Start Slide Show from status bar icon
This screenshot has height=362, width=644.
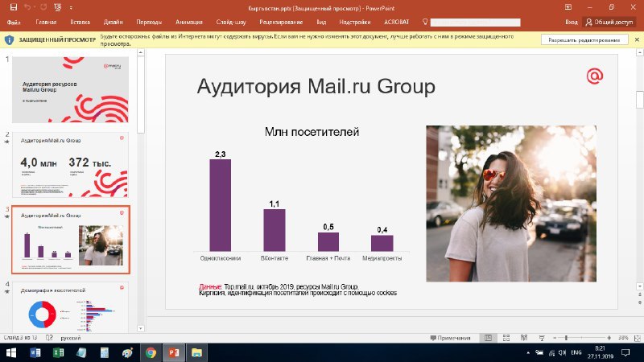pyautogui.click(x=542, y=338)
